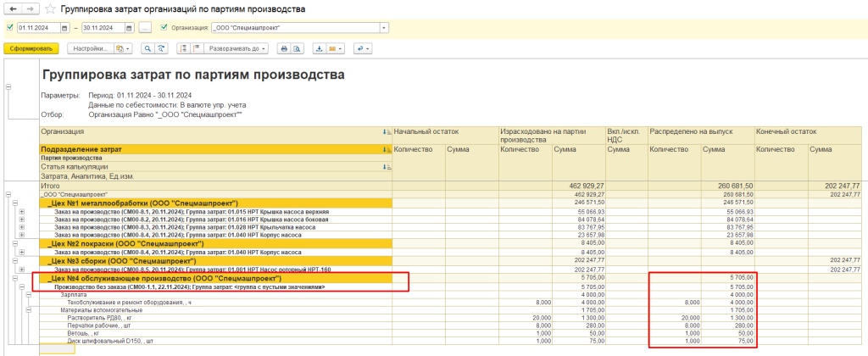
Task: Select row Цех №2 покраски
Action: pyautogui.click(x=216, y=243)
